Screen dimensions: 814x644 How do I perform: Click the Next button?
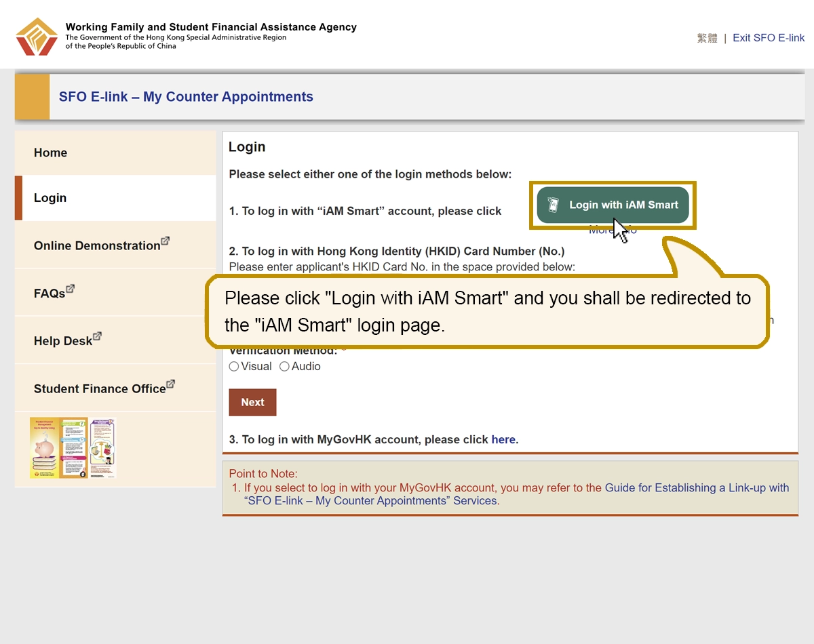252,402
